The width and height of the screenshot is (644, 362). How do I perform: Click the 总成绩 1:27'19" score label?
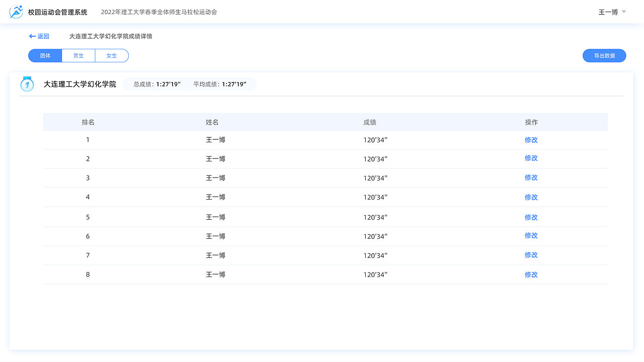(156, 84)
